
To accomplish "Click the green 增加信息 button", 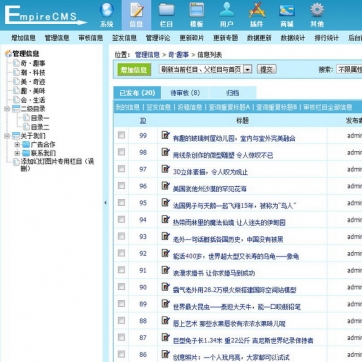I will 134,70.
